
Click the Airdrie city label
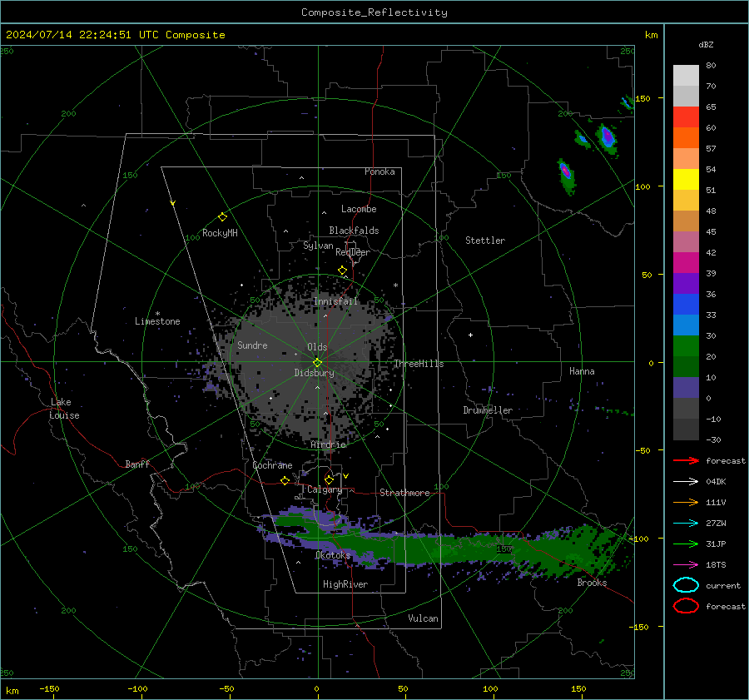(x=328, y=444)
